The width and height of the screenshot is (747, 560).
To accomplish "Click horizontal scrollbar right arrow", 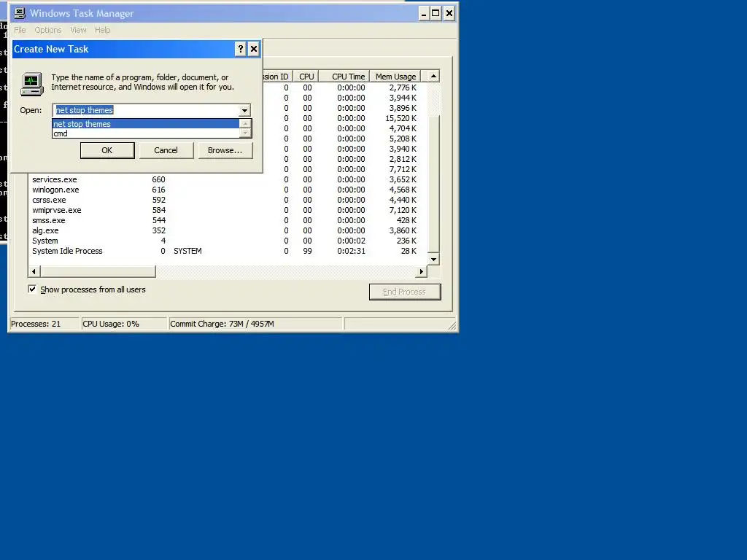I will pyautogui.click(x=421, y=271).
